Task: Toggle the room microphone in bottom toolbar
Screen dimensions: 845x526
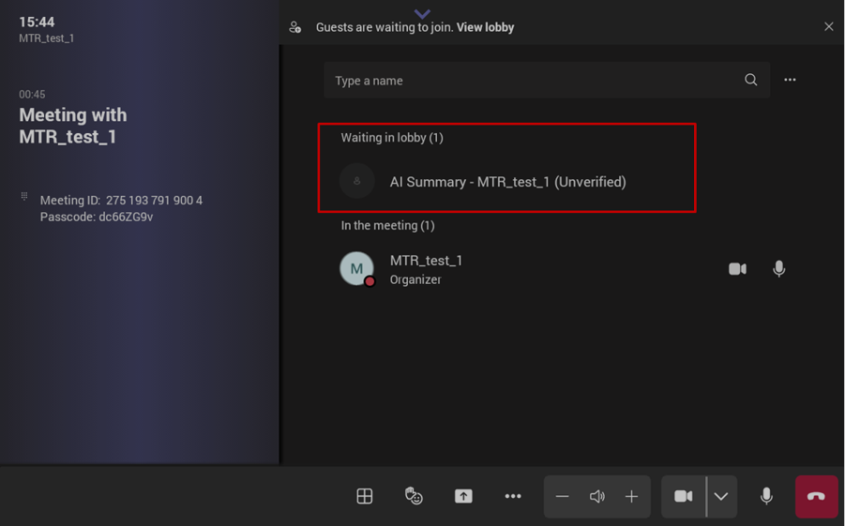Action: 766,496
